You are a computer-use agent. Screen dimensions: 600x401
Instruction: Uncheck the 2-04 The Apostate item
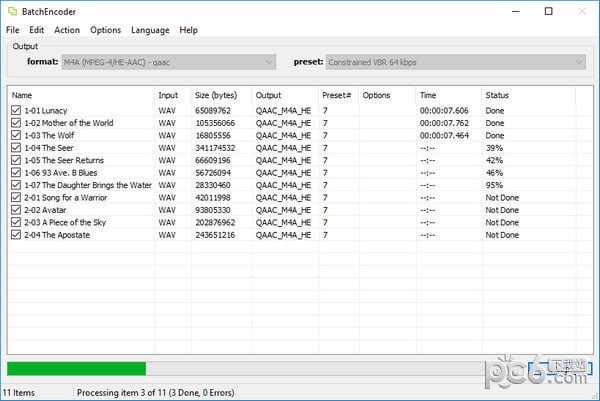tap(16, 235)
